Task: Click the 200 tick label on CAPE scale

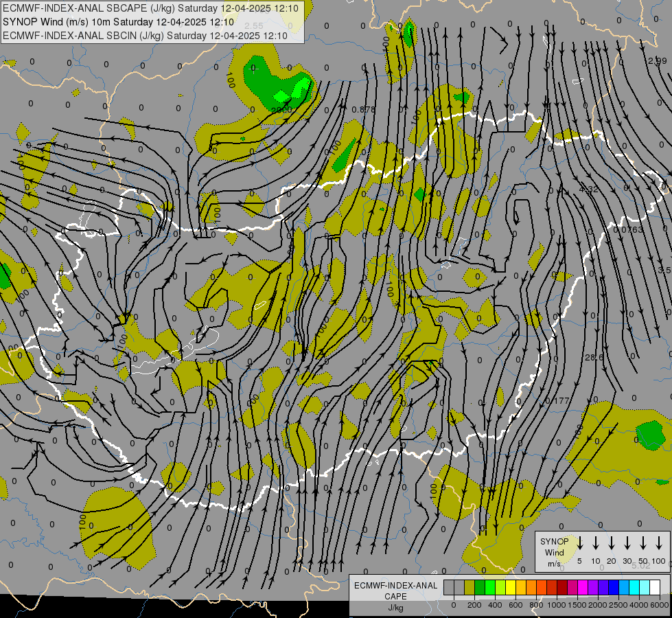Action: click(474, 605)
